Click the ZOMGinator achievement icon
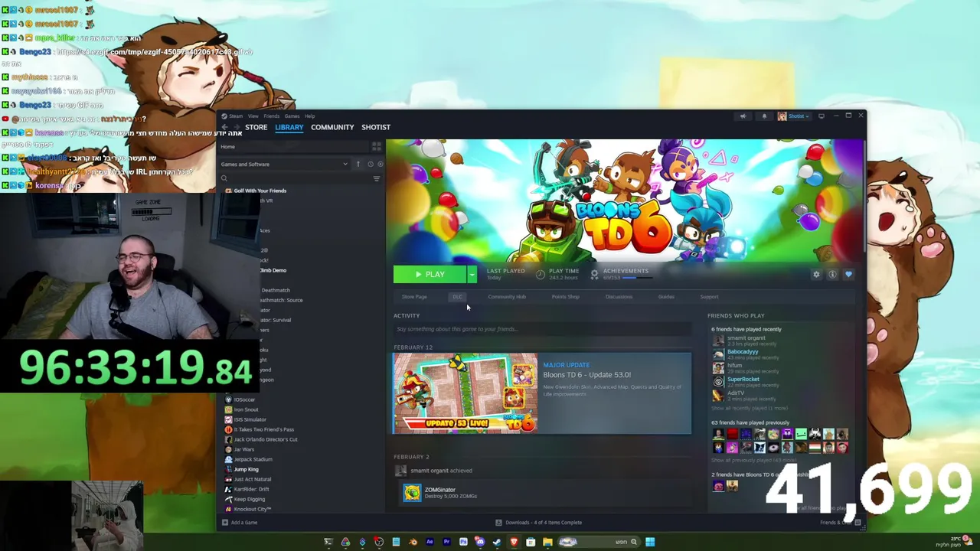Image resolution: width=980 pixels, height=551 pixels. [x=412, y=493]
